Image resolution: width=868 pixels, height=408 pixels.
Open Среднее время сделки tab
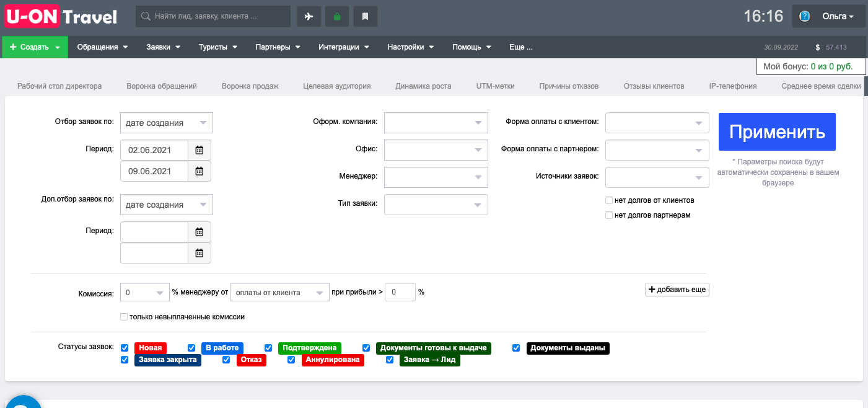821,86
